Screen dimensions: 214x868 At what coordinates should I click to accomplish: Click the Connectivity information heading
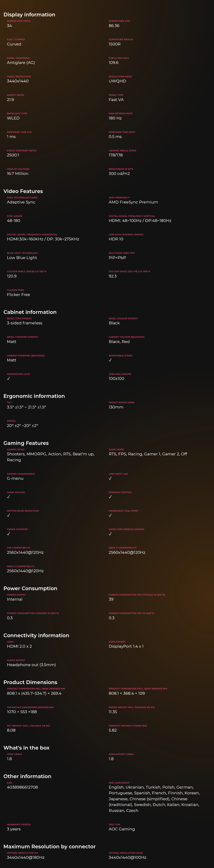(x=36, y=635)
